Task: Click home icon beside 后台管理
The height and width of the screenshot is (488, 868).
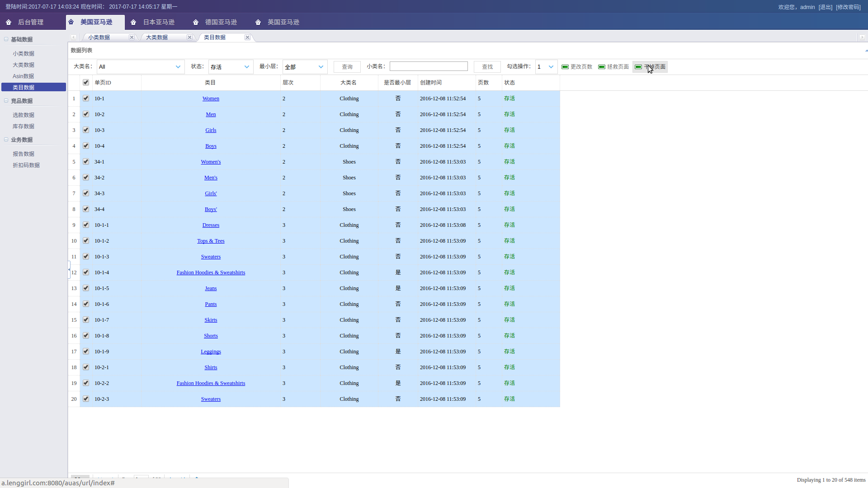Action: [x=9, y=22]
